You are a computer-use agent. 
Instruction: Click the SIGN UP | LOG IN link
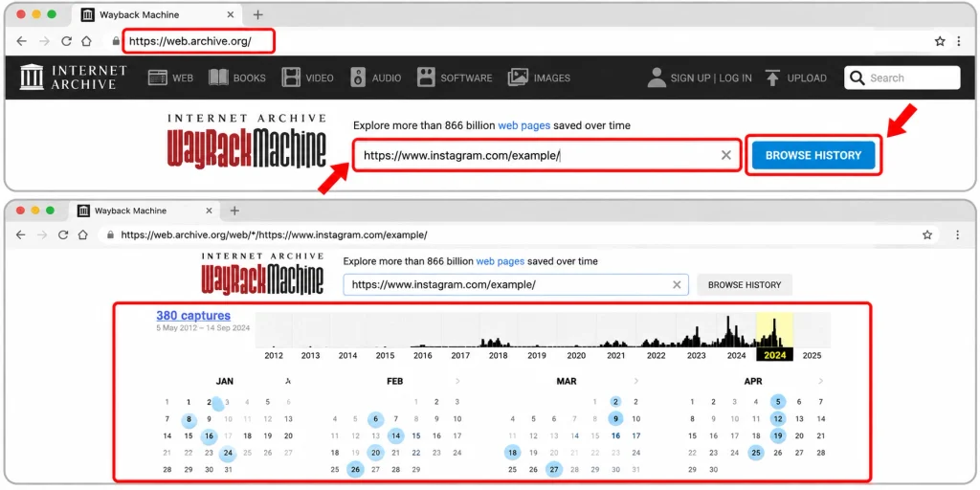tap(700, 78)
